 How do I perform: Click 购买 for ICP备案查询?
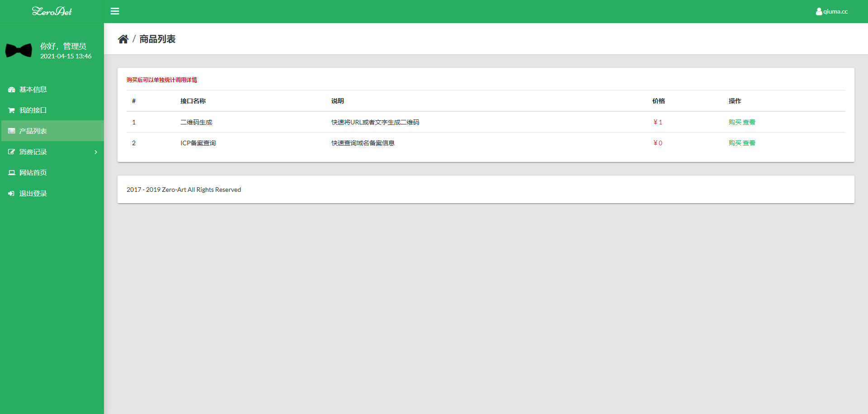click(735, 143)
